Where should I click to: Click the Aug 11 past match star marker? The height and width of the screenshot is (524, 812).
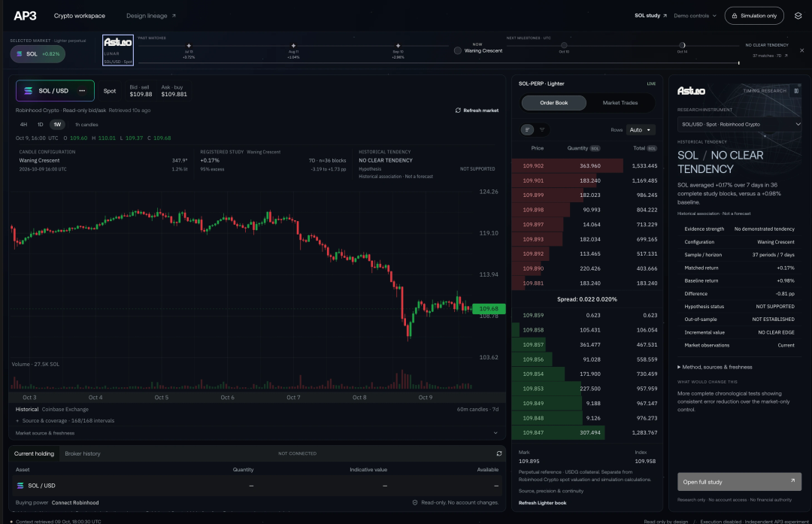(293, 46)
